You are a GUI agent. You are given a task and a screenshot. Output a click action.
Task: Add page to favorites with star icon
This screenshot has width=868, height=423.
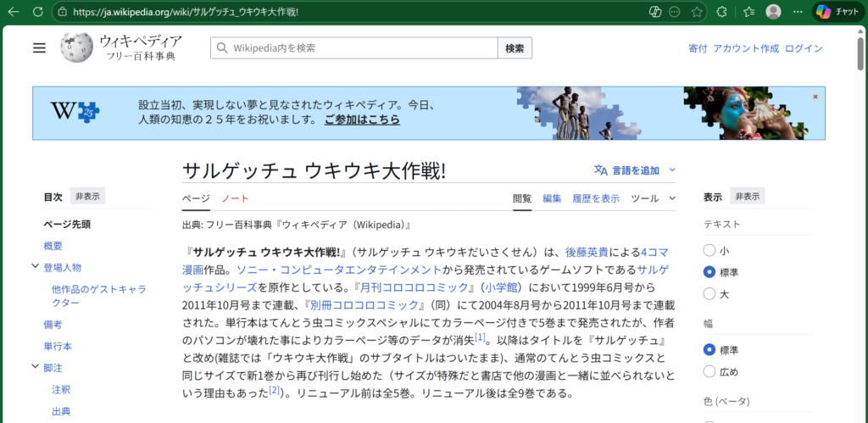pyautogui.click(x=697, y=12)
